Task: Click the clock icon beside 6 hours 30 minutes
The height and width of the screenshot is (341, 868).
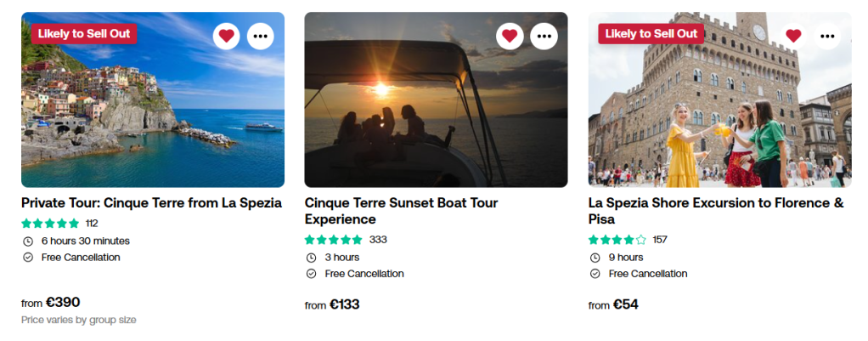Action: click(x=27, y=241)
